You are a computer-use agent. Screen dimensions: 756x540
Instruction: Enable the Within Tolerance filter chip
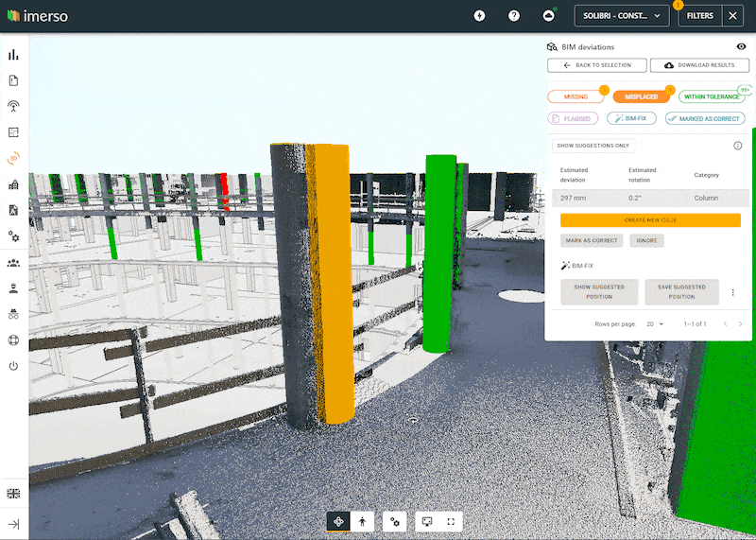click(x=712, y=96)
